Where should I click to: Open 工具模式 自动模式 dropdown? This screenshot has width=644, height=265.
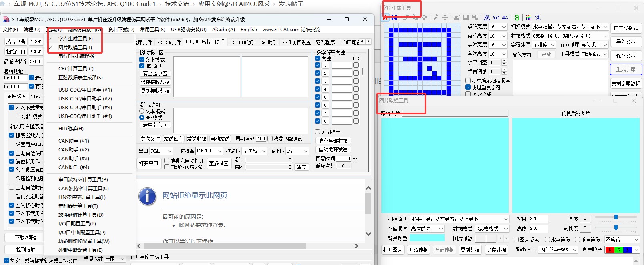click(x=594, y=54)
